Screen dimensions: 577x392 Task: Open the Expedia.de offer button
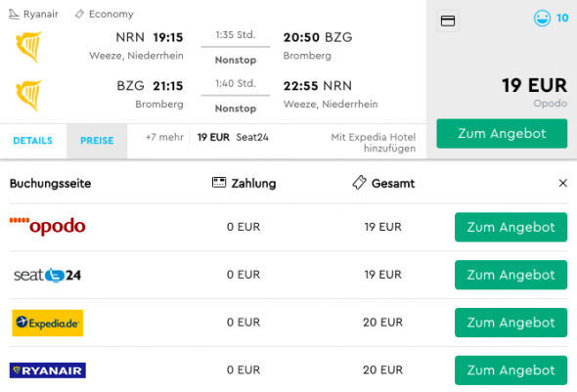[510, 323]
